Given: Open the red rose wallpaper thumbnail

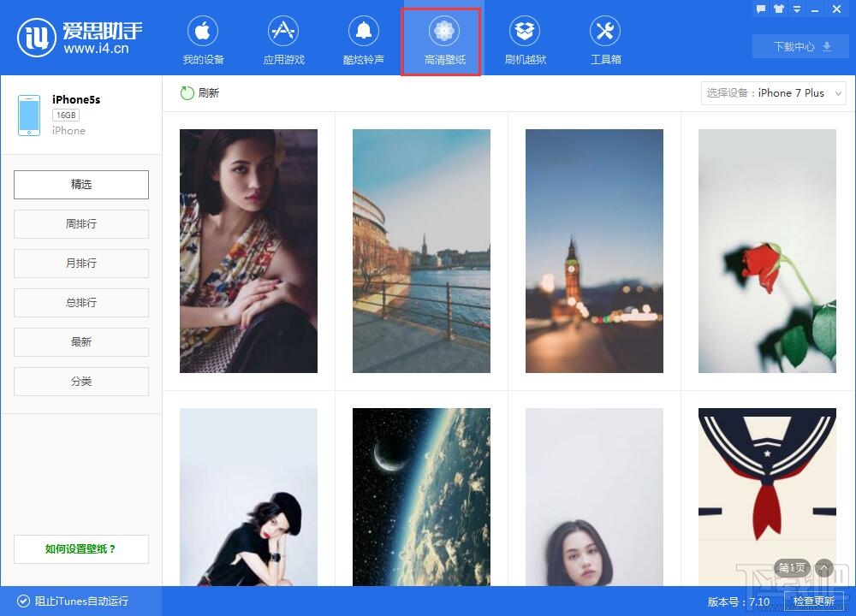Looking at the screenshot, I should (x=767, y=251).
